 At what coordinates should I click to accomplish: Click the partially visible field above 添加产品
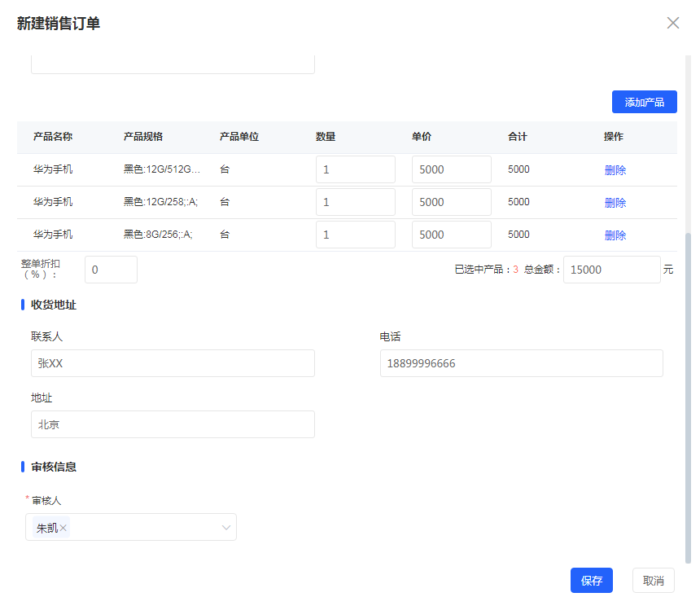173,64
